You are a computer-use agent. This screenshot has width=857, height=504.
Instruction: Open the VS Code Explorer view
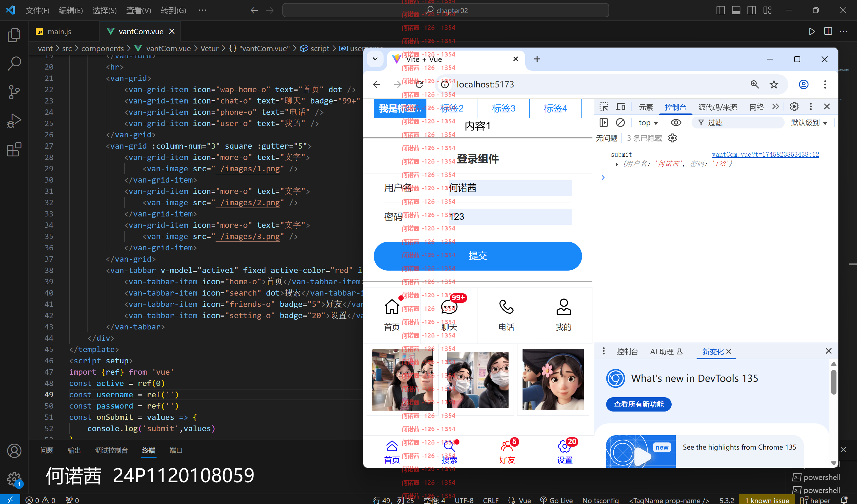[14, 35]
